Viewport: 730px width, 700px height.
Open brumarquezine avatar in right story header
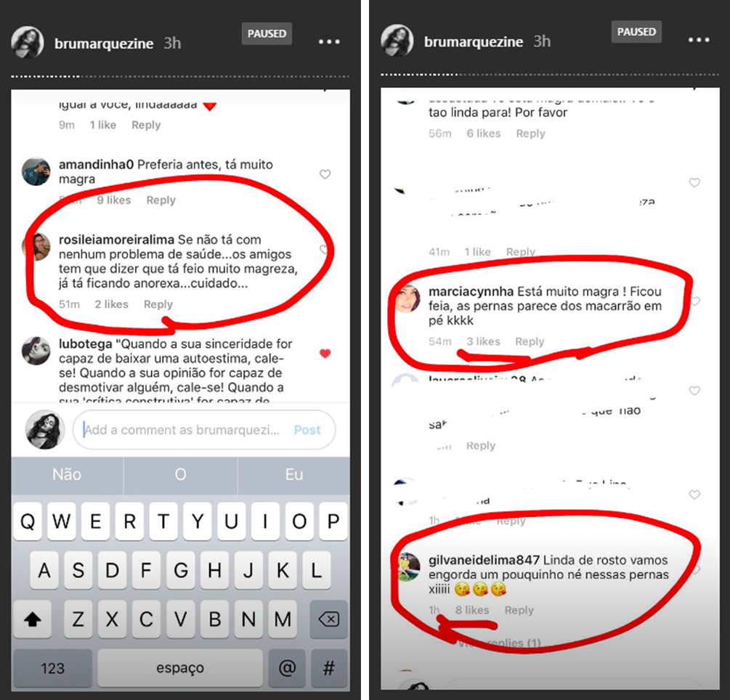pyautogui.click(x=397, y=41)
